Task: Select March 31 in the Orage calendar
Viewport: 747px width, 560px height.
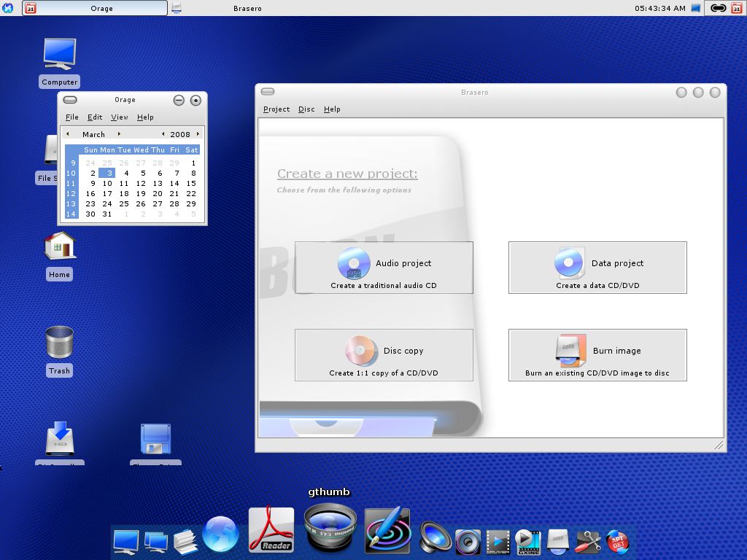Action: pos(107,214)
